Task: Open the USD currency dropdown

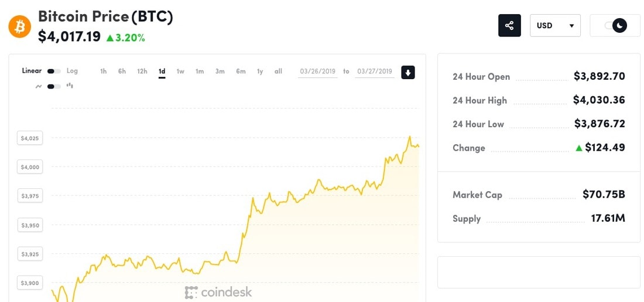Action: (x=555, y=26)
